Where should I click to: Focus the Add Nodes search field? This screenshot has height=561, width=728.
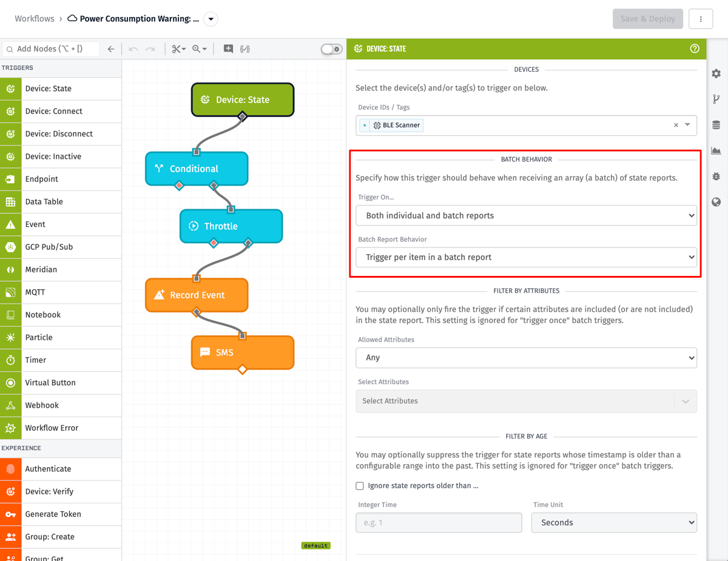(x=51, y=49)
